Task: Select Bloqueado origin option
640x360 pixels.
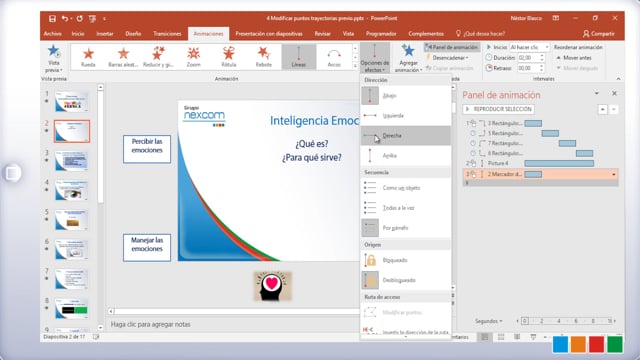Action: pyautogui.click(x=406, y=260)
